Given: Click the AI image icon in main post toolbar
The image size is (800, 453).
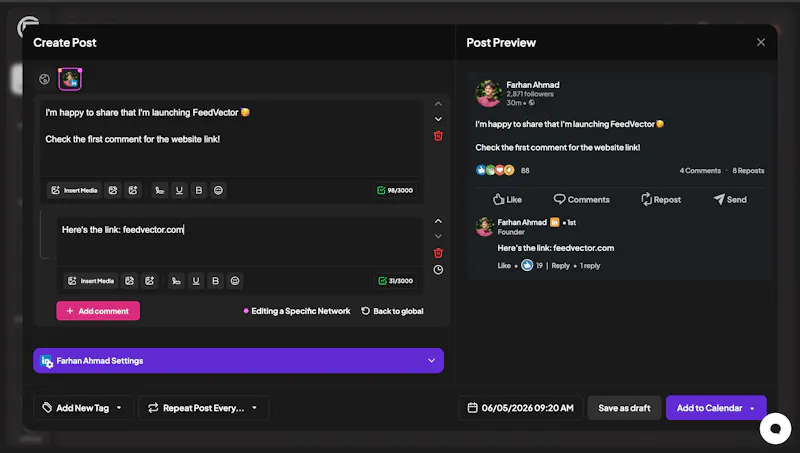Looking at the screenshot, I should click(133, 190).
